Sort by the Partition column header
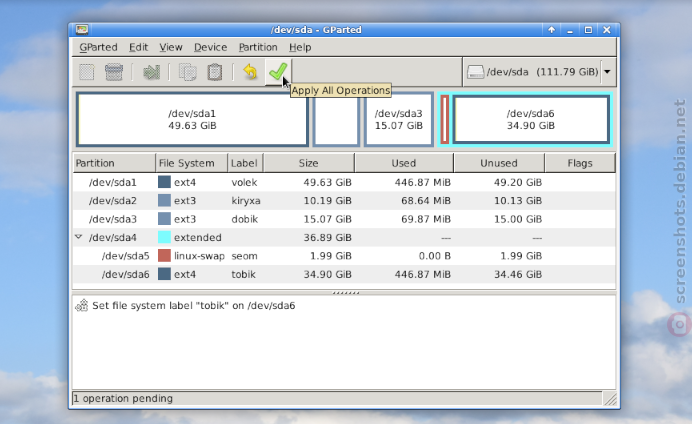This screenshot has height=424, width=692. tap(114, 163)
